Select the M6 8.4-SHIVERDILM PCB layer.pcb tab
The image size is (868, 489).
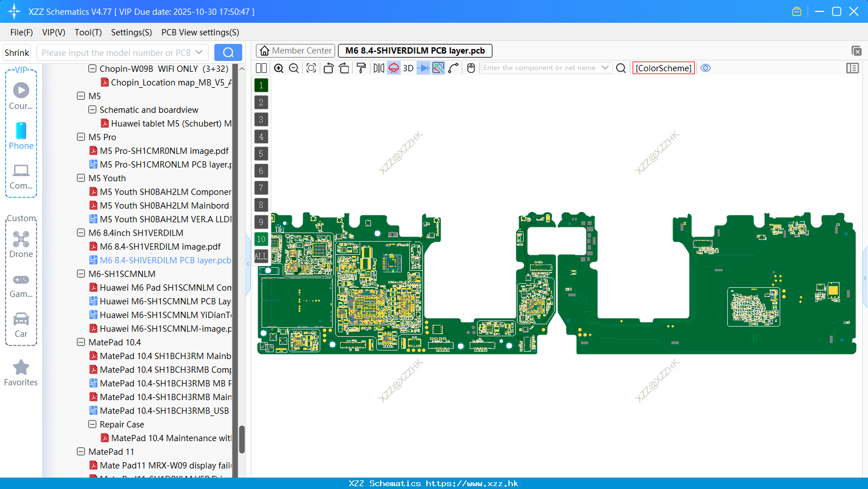(x=415, y=51)
